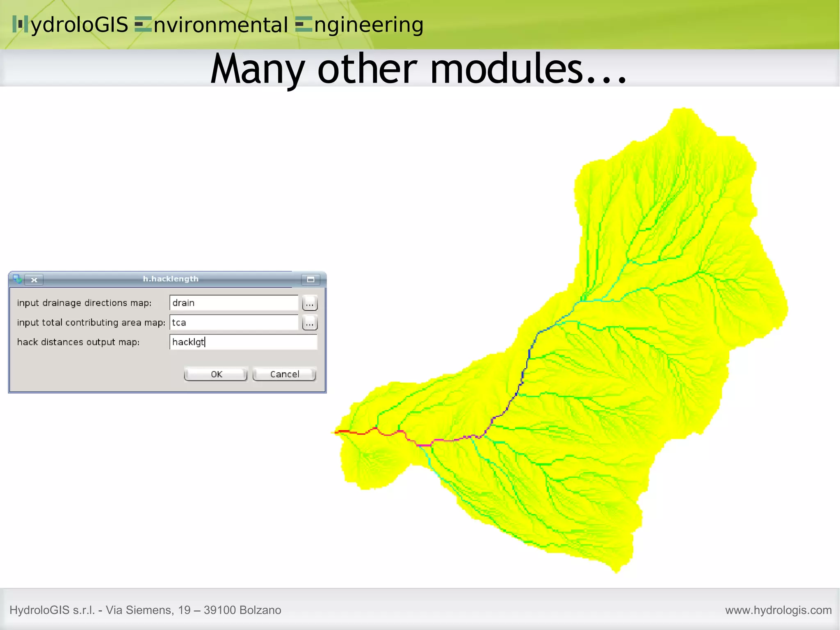Close the h.hacklength dialog with x
Viewport: 840px width, 630px height.
point(34,279)
